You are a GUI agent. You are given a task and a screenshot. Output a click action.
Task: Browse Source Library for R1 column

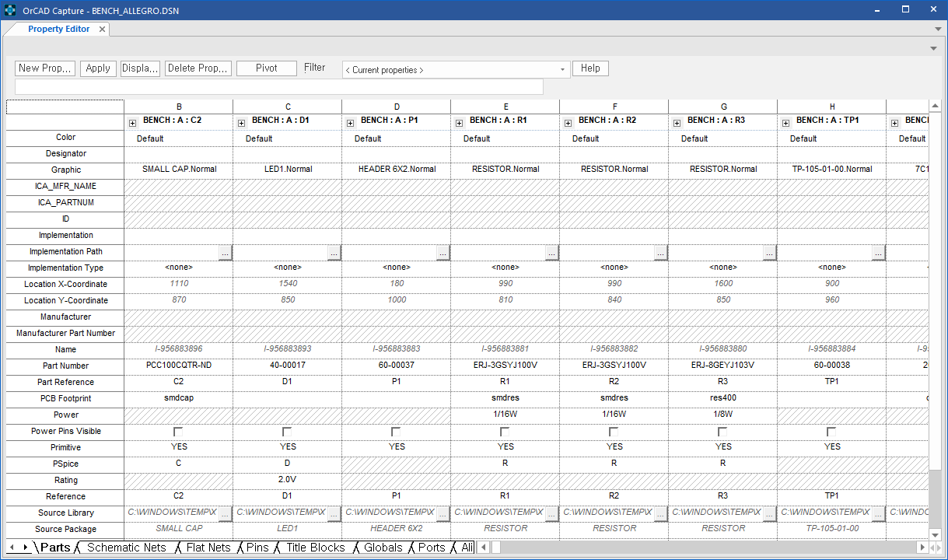pos(552,514)
